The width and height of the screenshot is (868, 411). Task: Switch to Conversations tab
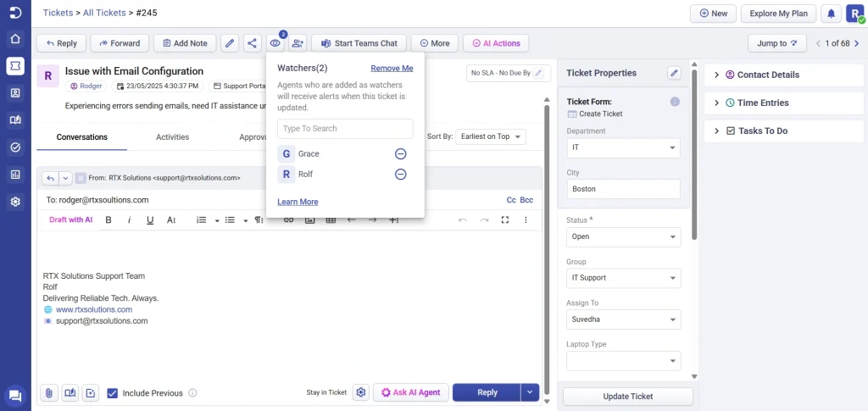[x=82, y=137]
